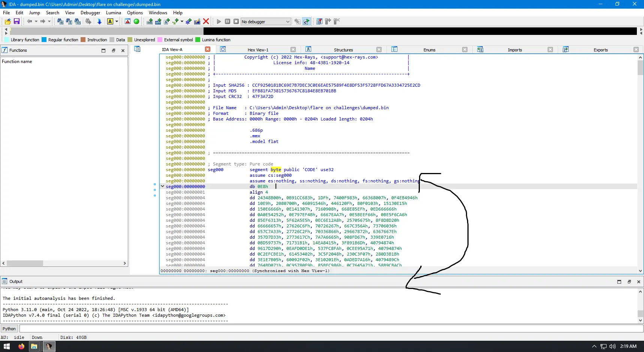
Task: Click the Regular function color legend swatch
Action: (x=44, y=40)
